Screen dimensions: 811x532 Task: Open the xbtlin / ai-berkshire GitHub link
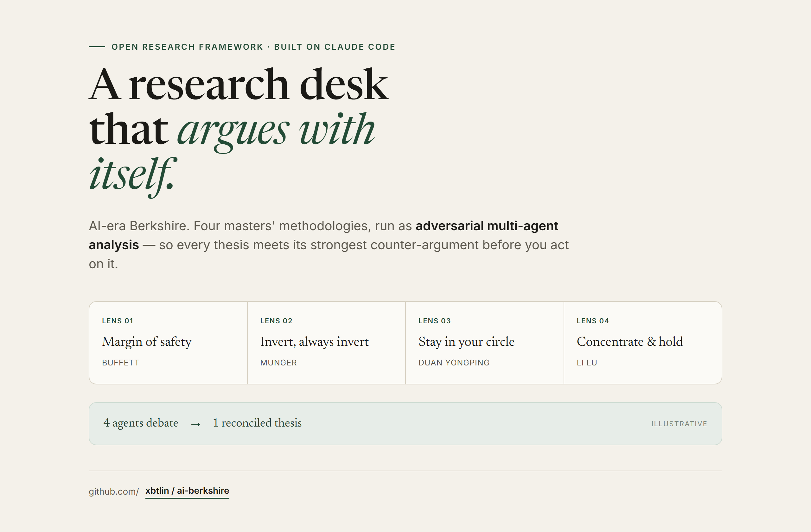click(187, 491)
